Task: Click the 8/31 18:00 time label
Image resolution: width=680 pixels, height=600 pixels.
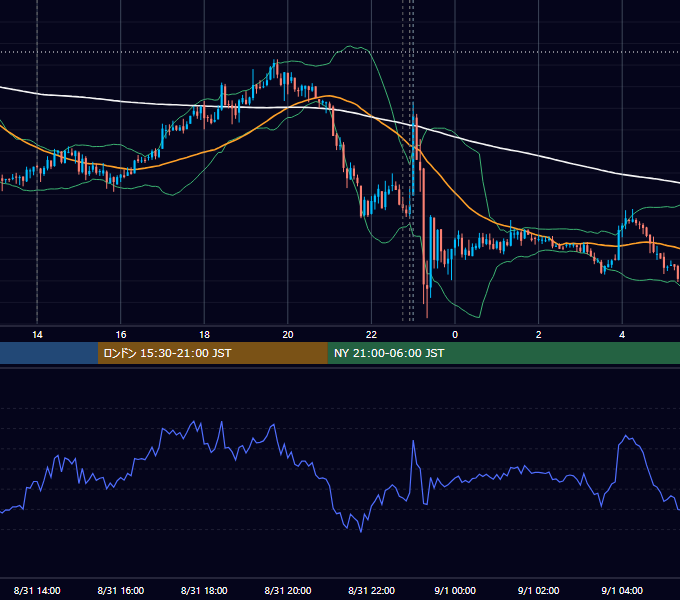Action: click(204, 590)
